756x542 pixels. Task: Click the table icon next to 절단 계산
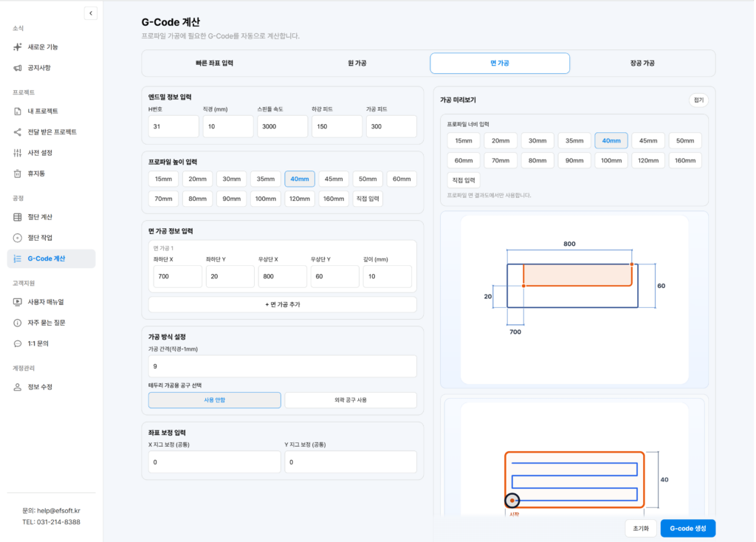point(18,217)
